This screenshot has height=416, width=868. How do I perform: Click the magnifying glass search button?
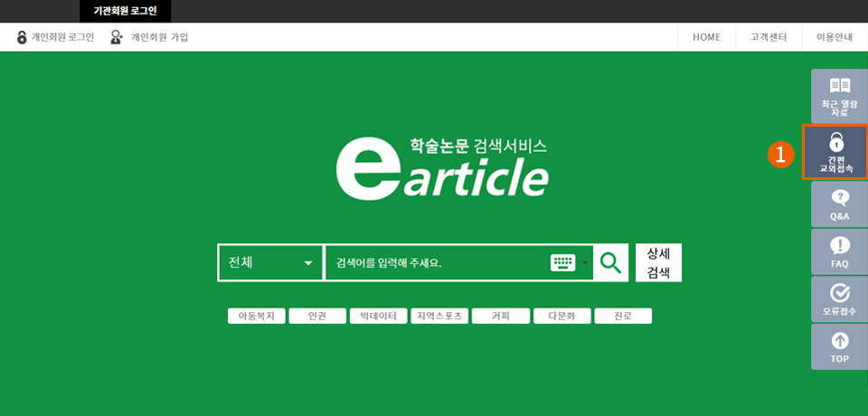click(x=610, y=262)
